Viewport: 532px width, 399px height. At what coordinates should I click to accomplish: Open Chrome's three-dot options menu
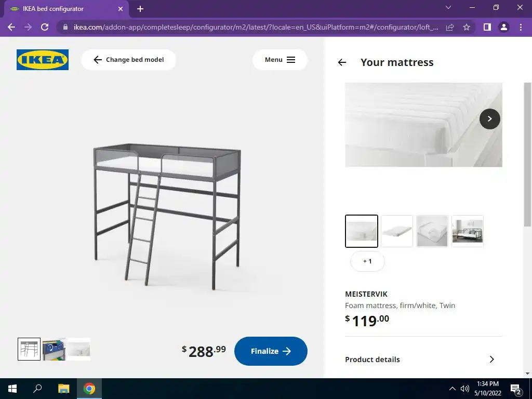[x=521, y=27]
